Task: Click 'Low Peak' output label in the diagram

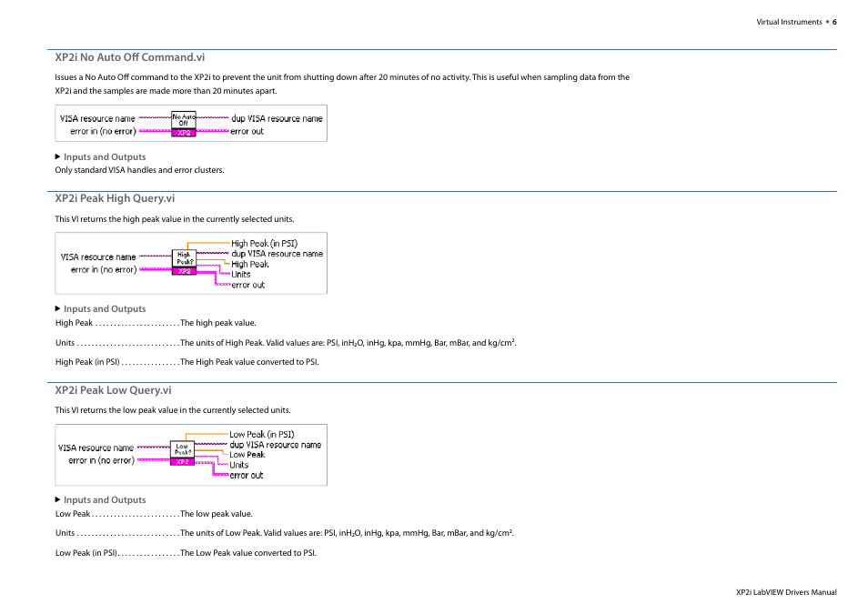Action: tap(247, 455)
